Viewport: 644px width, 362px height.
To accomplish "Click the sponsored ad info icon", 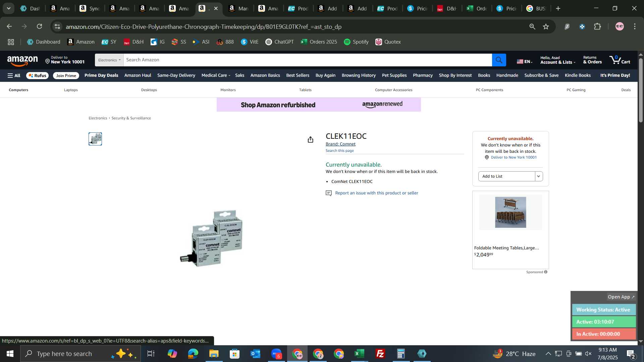I will pyautogui.click(x=546, y=272).
